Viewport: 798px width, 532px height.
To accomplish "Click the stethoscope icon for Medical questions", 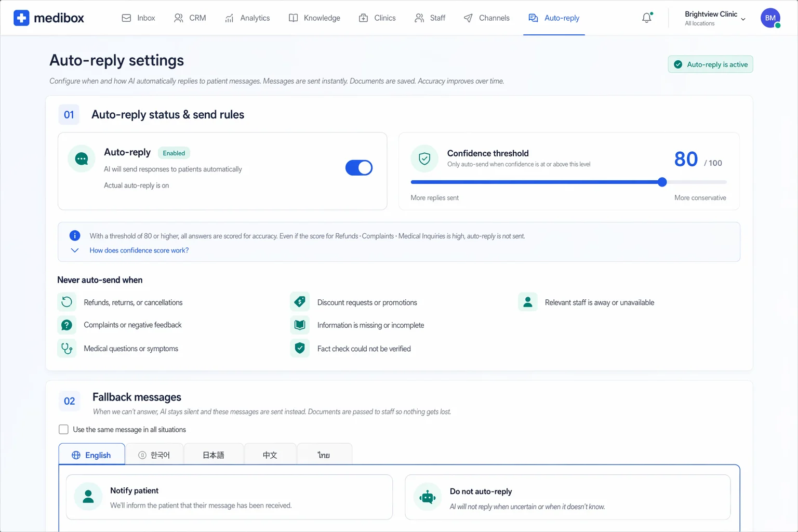I will pos(67,348).
